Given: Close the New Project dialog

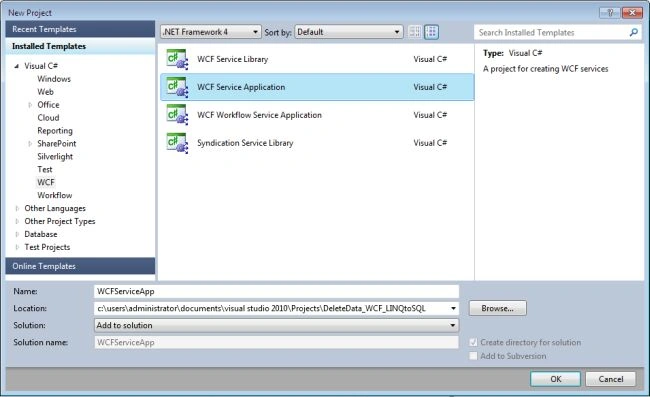Looking at the screenshot, I should [633, 13].
